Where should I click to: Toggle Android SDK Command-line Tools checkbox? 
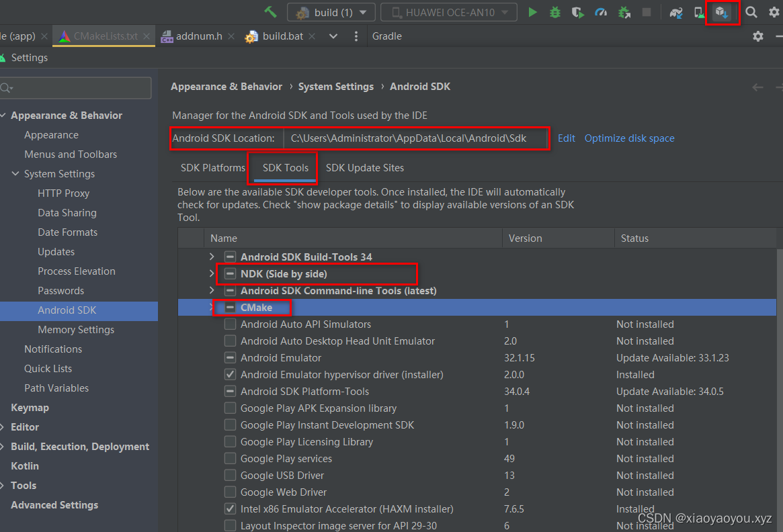[x=230, y=290]
